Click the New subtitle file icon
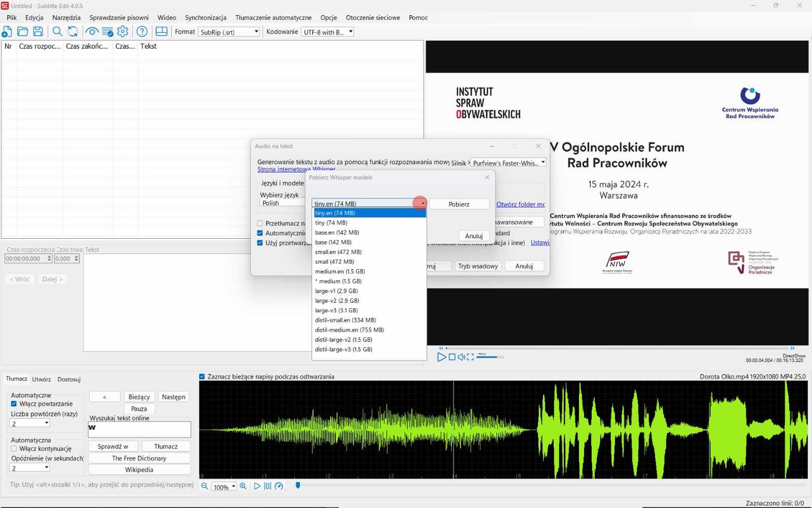This screenshot has width=812, height=508. coord(7,31)
